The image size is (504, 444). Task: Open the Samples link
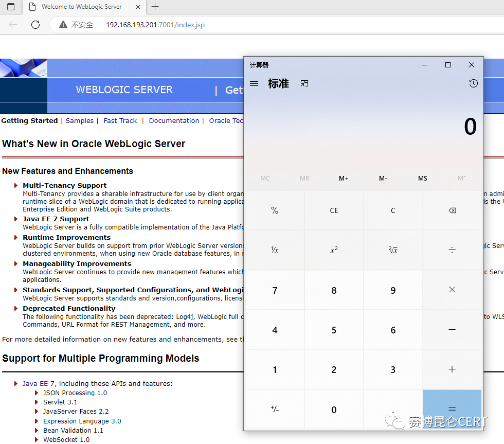[79, 120]
